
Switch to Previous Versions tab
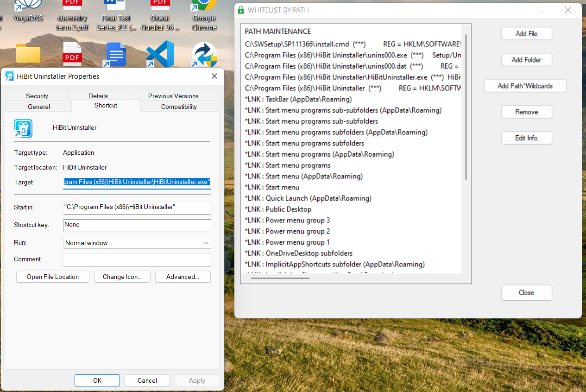tap(173, 96)
